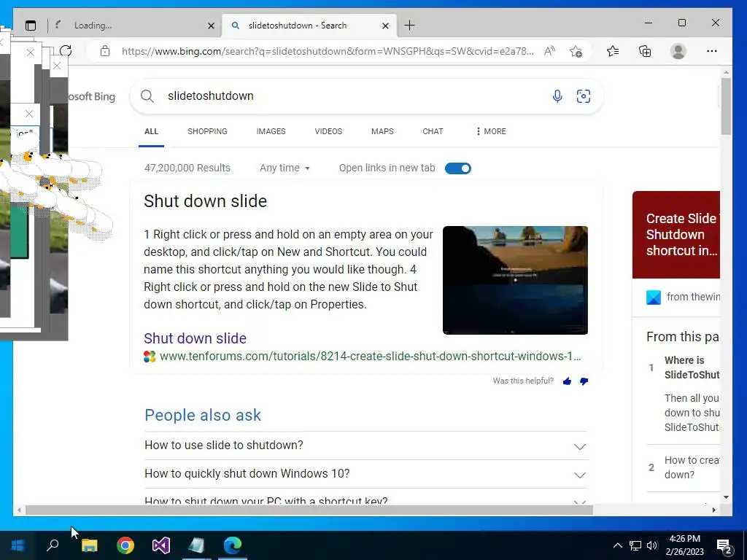The height and width of the screenshot is (560, 747).
Task: Open network status tray icon
Action: 635,545
